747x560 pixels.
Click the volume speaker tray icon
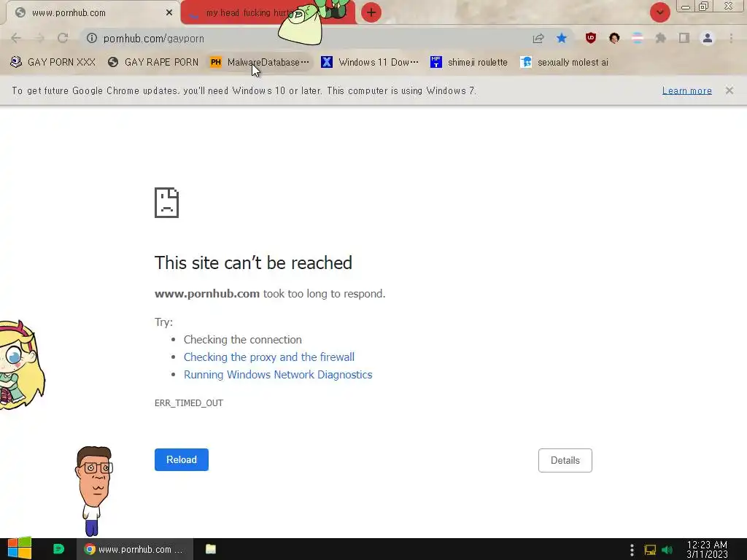pyautogui.click(x=667, y=550)
